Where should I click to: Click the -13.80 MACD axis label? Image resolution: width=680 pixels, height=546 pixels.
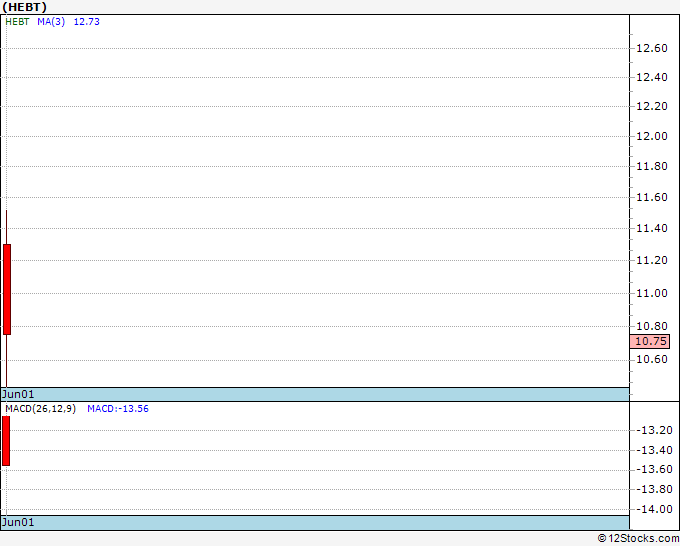pyautogui.click(x=654, y=489)
